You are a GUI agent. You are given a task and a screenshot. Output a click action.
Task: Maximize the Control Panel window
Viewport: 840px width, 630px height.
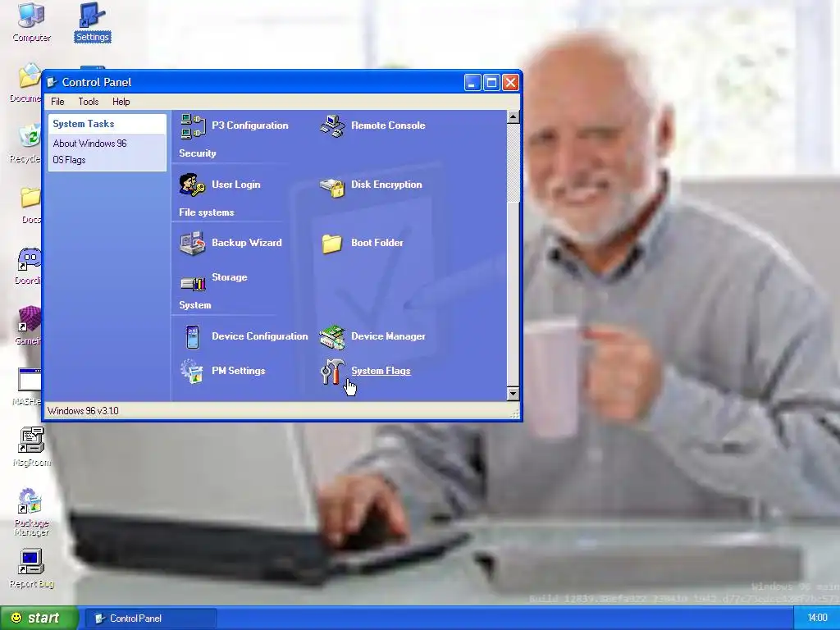(491, 83)
